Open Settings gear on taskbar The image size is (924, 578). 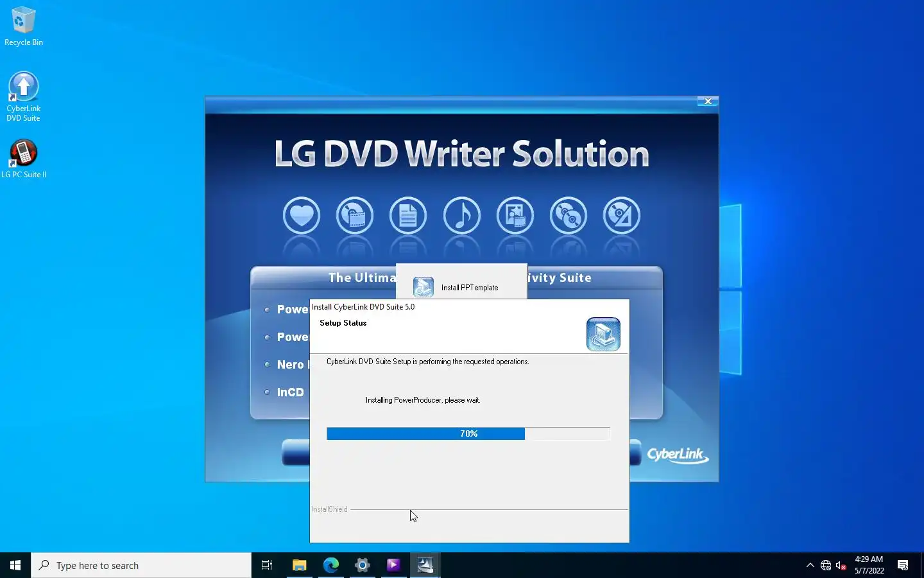click(x=362, y=565)
